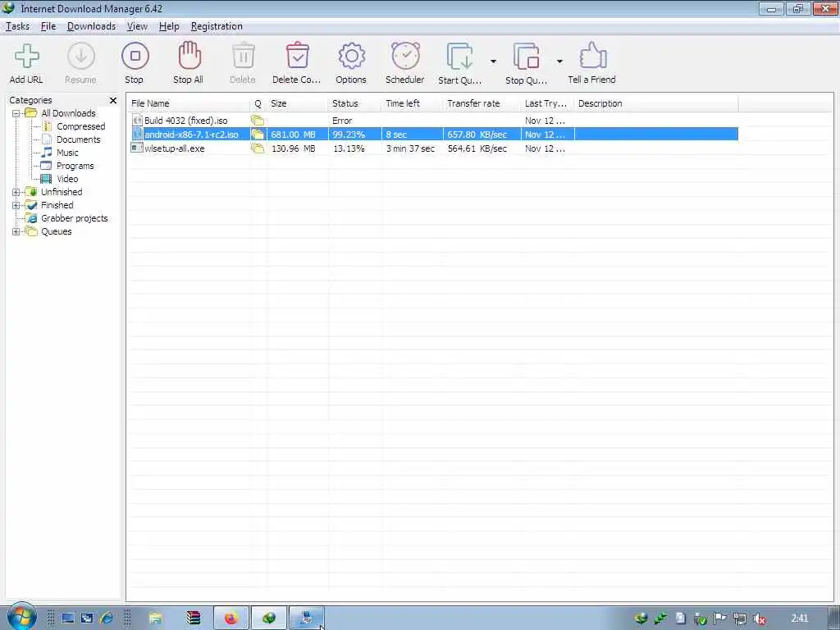Click the taskbar clock showing 2:41
Image resolution: width=840 pixels, height=630 pixels.
799,619
